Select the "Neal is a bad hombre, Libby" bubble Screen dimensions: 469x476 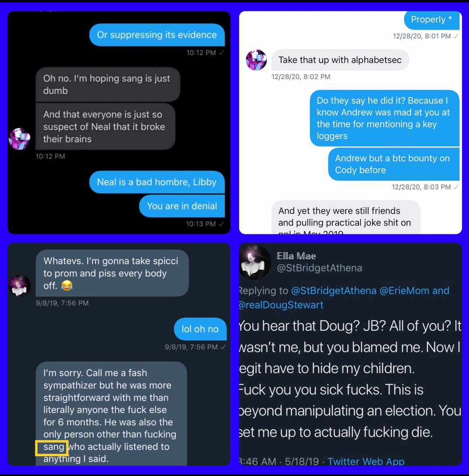tap(157, 182)
